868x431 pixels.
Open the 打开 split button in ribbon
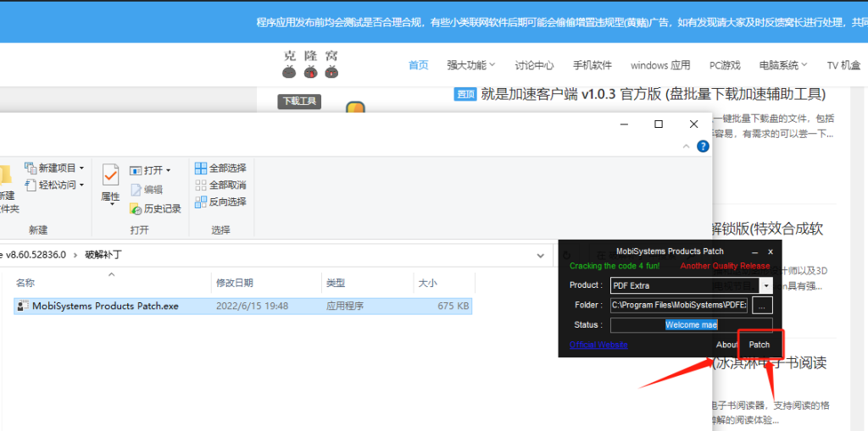click(x=150, y=170)
